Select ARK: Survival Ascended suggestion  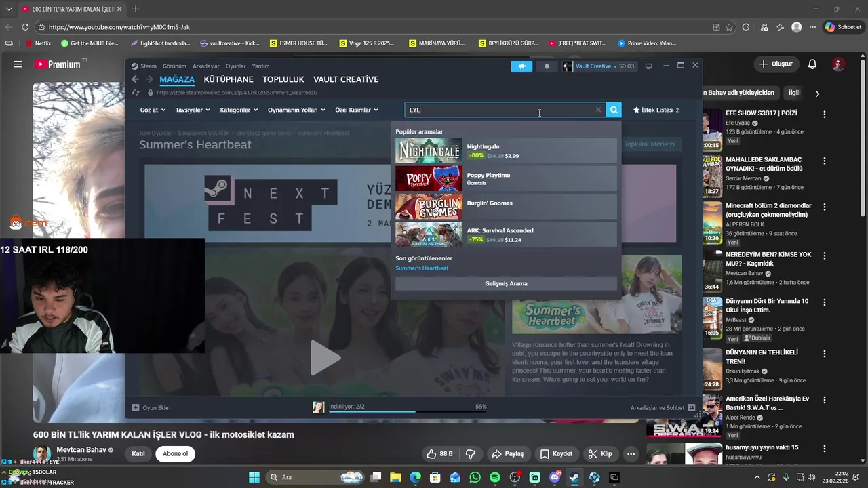(506, 235)
